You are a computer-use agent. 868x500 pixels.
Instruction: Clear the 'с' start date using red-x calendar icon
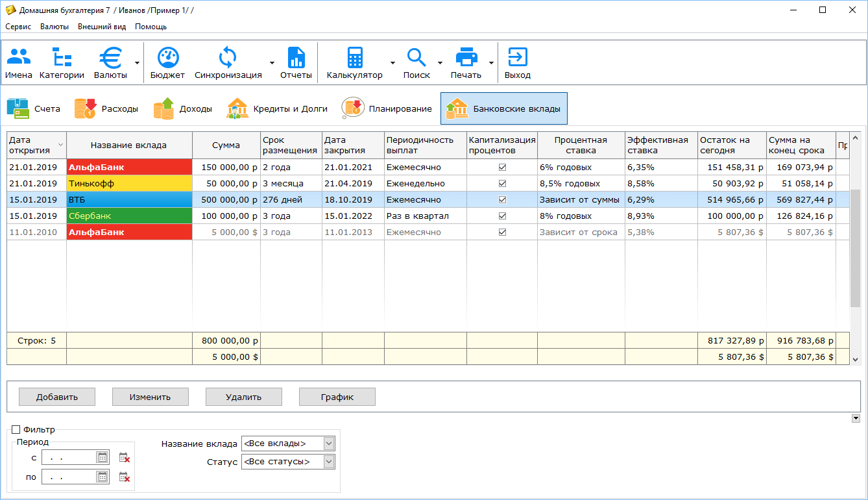pos(125,458)
